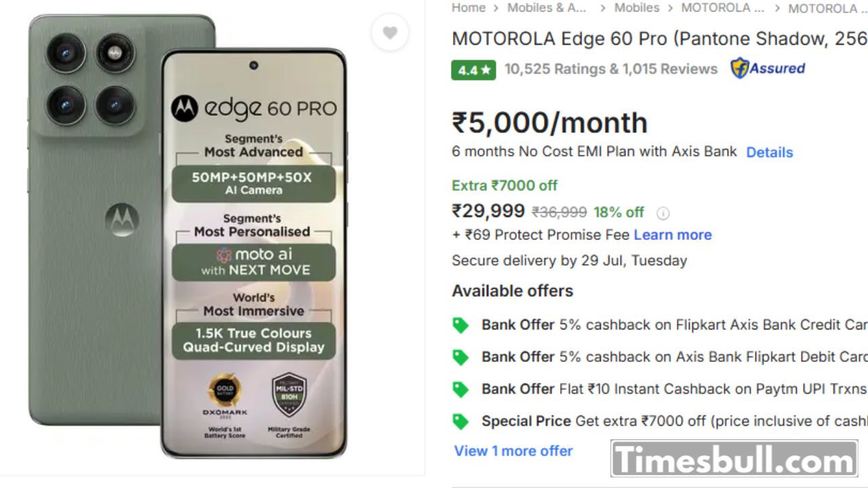Open Home in the breadcrumb

[469, 8]
